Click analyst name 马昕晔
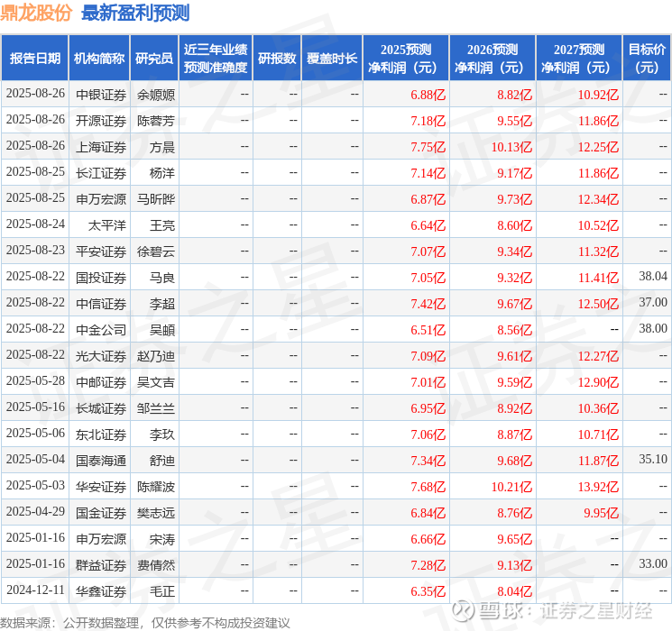Viewport: 672px width, 631px height. [x=156, y=199]
